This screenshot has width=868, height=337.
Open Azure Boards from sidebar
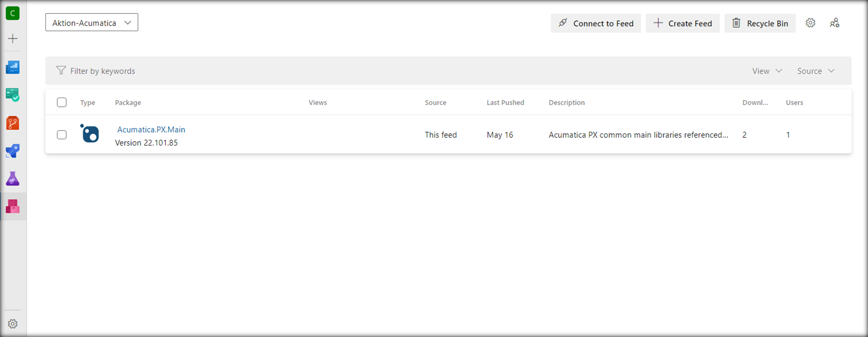click(x=13, y=67)
